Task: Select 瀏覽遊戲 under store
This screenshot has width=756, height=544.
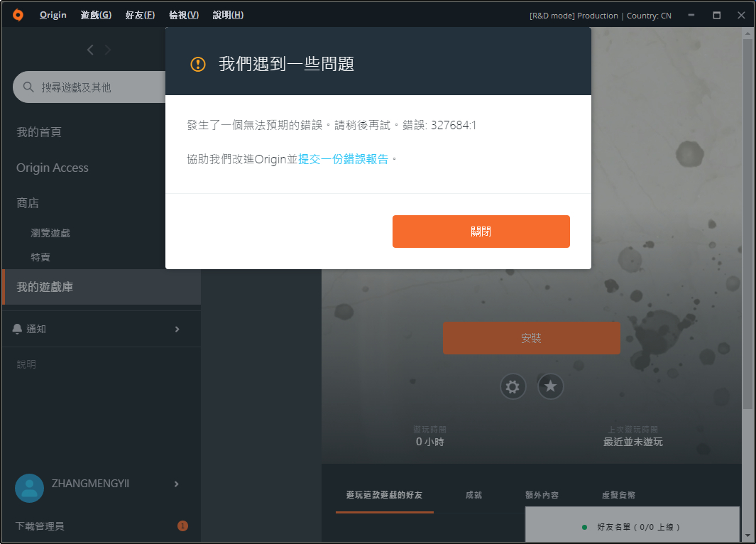Action: coord(50,233)
